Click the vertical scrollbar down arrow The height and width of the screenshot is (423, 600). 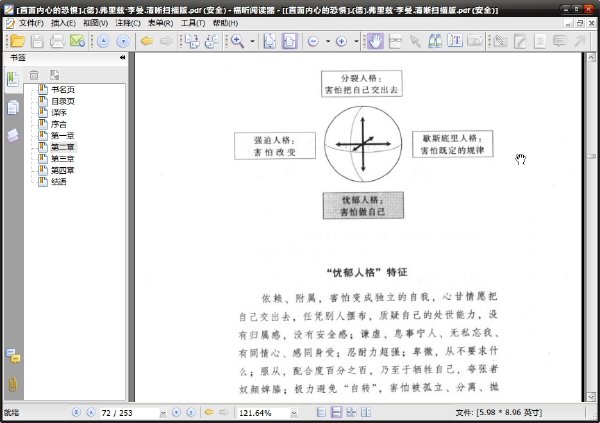pyautogui.click(x=591, y=396)
